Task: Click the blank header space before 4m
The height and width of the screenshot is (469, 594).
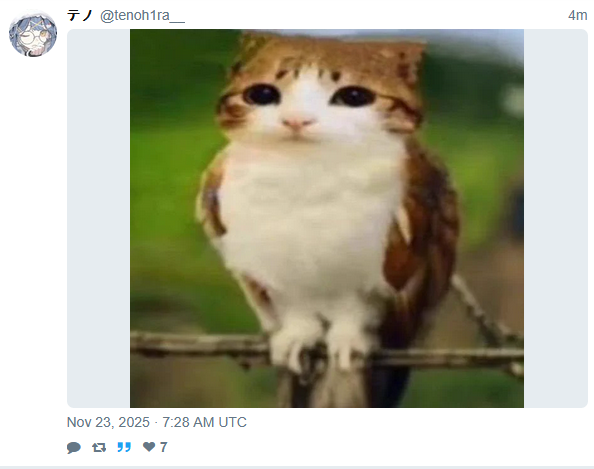Action: coord(375,16)
